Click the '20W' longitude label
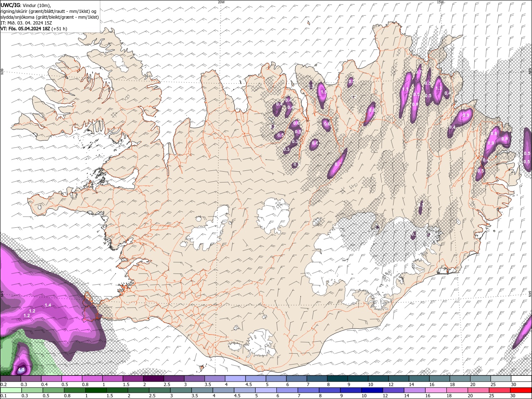Image resolution: width=532 pixels, height=399 pixels. point(221,2)
